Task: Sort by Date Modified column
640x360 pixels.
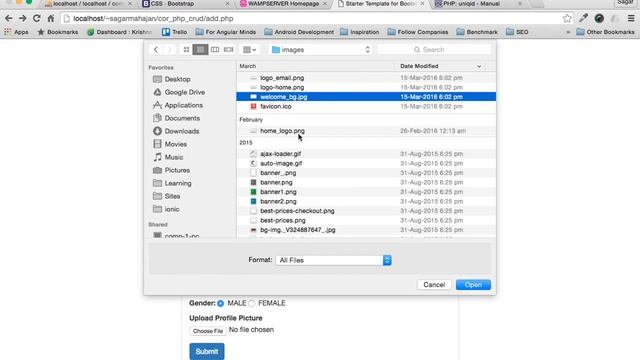Action: pyautogui.click(x=441, y=66)
